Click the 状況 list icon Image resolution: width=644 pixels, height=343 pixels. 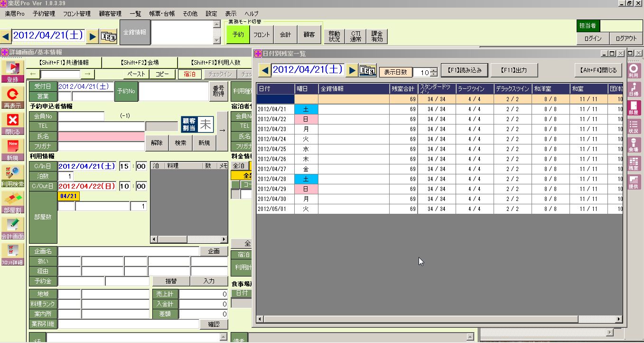[634, 126]
